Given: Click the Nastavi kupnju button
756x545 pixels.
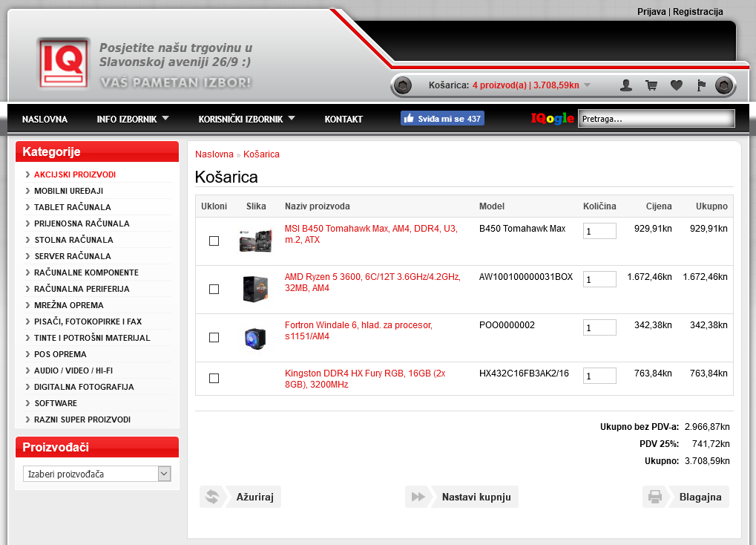Looking at the screenshot, I should (462, 497).
